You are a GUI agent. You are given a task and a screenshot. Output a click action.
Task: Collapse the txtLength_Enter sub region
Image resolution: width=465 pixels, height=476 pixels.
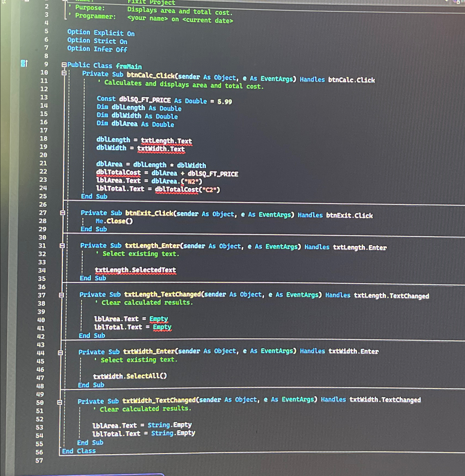62,246
